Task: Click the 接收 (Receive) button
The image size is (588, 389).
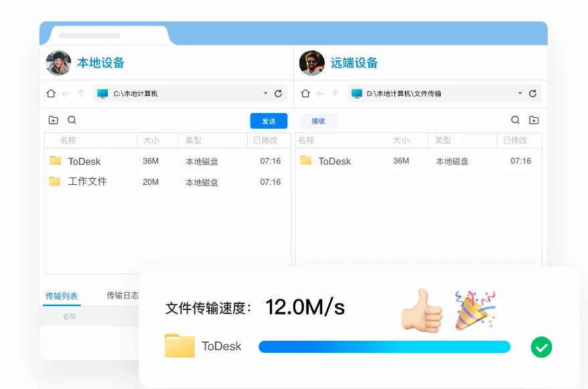Action: [317, 120]
